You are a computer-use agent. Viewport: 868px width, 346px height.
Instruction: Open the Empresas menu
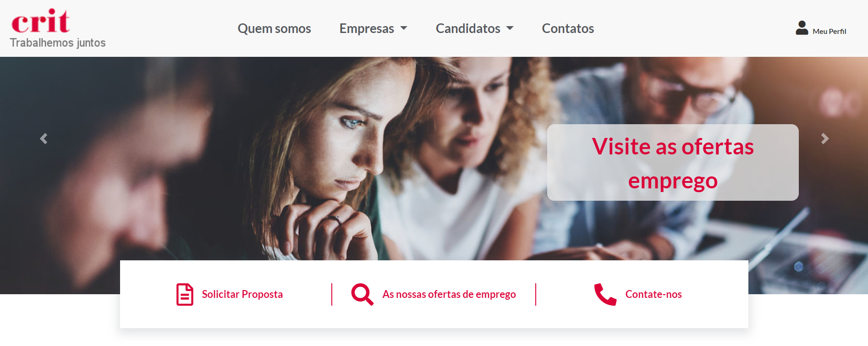(367, 28)
